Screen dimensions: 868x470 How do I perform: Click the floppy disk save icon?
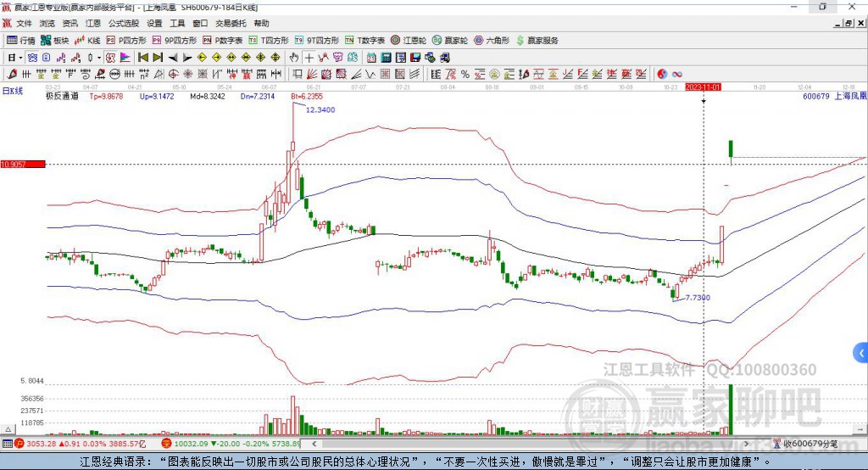[415, 58]
